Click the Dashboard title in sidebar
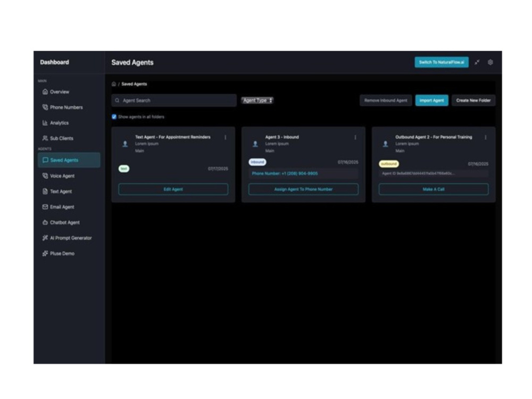532x399 pixels. [55, 62]
